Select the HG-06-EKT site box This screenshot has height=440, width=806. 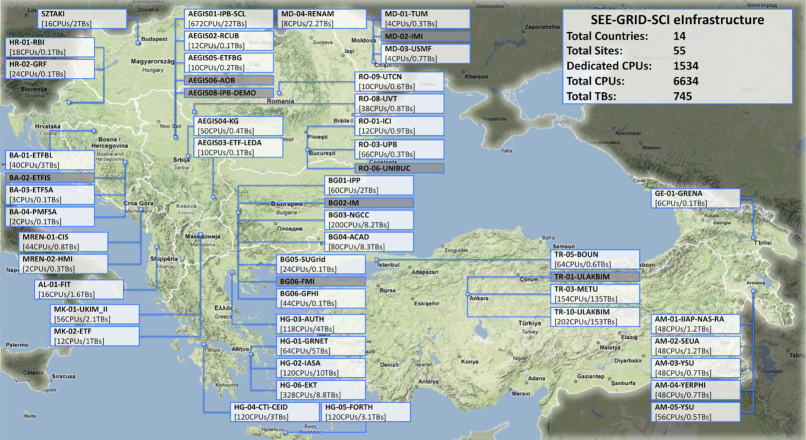click(x=321, y=390)
